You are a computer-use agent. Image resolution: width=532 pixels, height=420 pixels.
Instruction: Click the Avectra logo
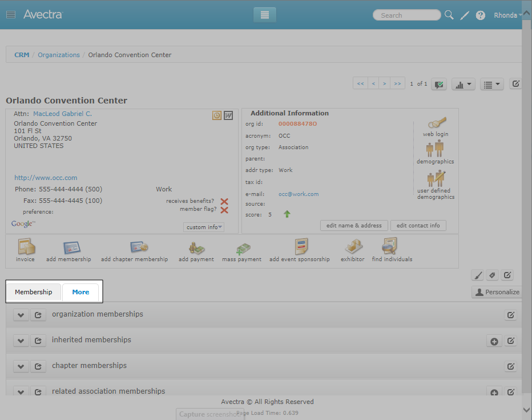point(43,15)
